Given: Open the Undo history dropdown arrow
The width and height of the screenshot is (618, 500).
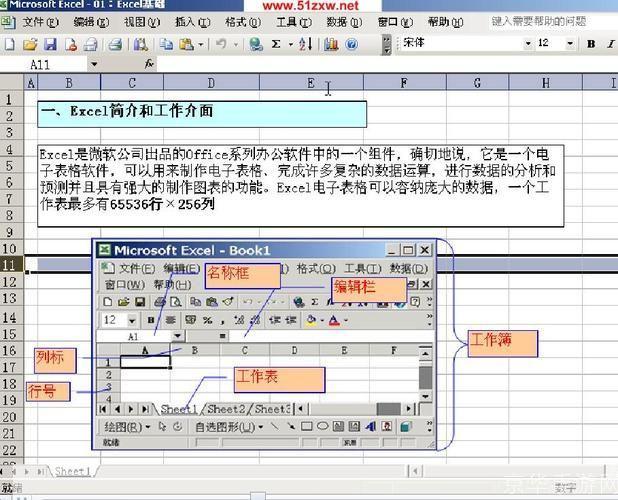Looking at the screenshot, I should (236, 44).
